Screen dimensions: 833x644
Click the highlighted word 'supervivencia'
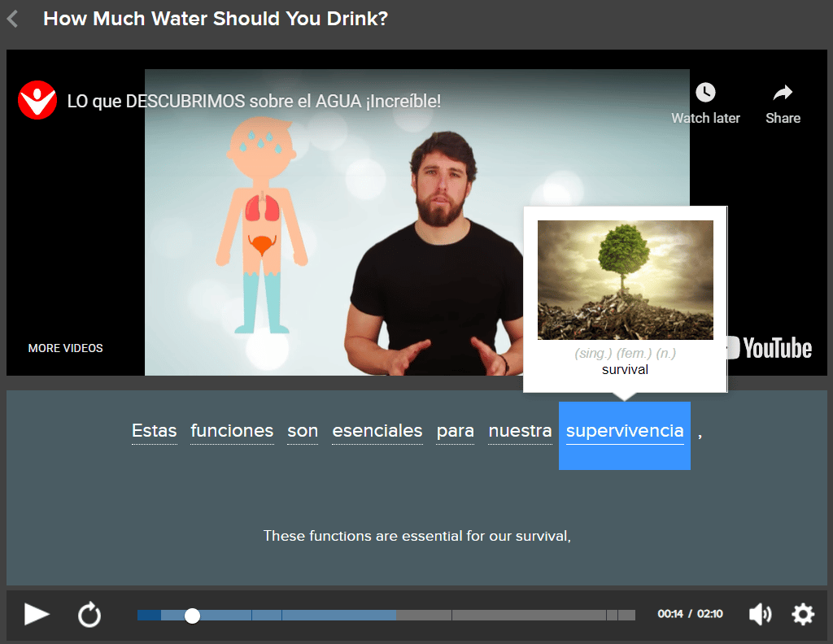coord(625,432)
